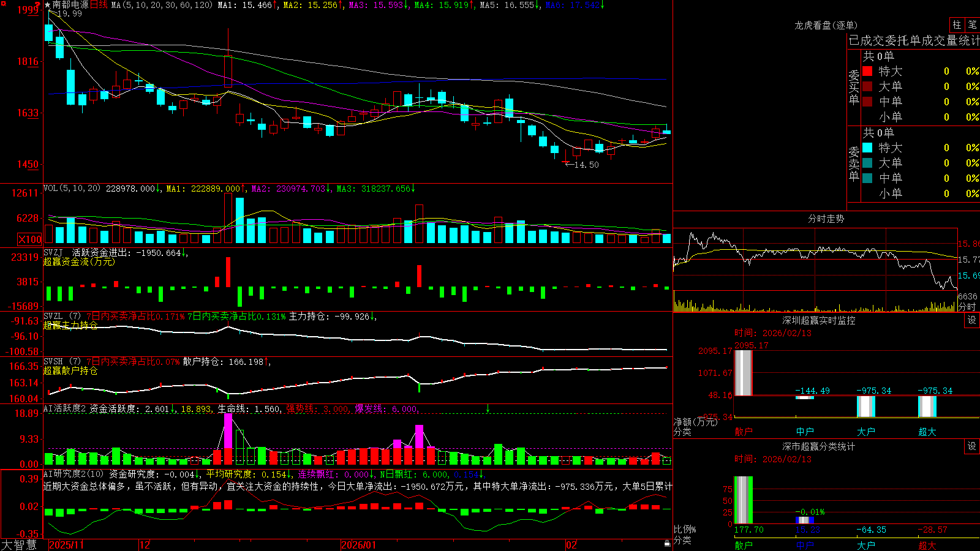
Task: Click the blue MA6: 17.542 value
Action: pos(573,5)
